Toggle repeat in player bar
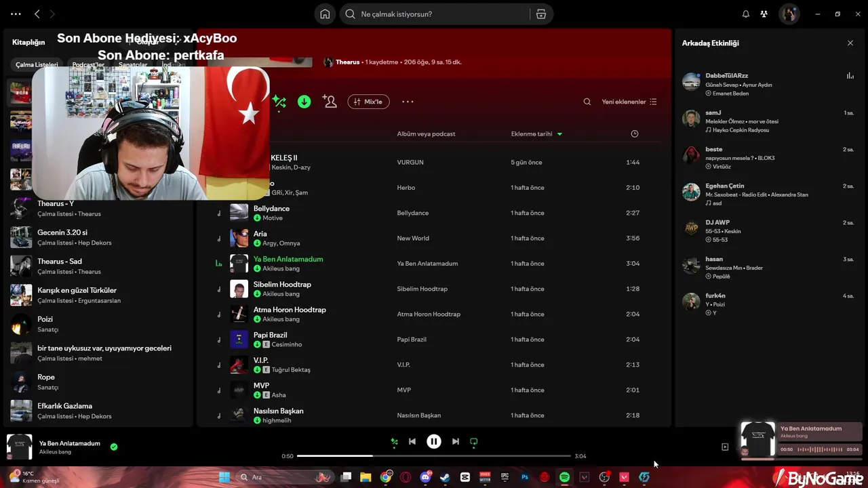Image resolution: width=868 pixels, height=488 pixels. (x=474, y=442)
